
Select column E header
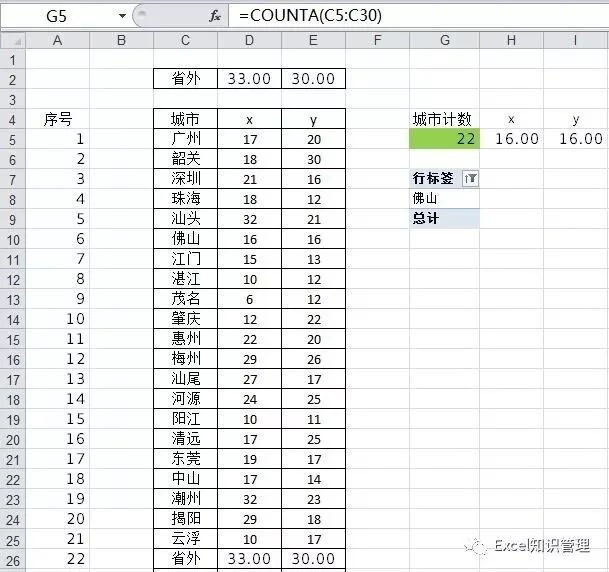313,40
